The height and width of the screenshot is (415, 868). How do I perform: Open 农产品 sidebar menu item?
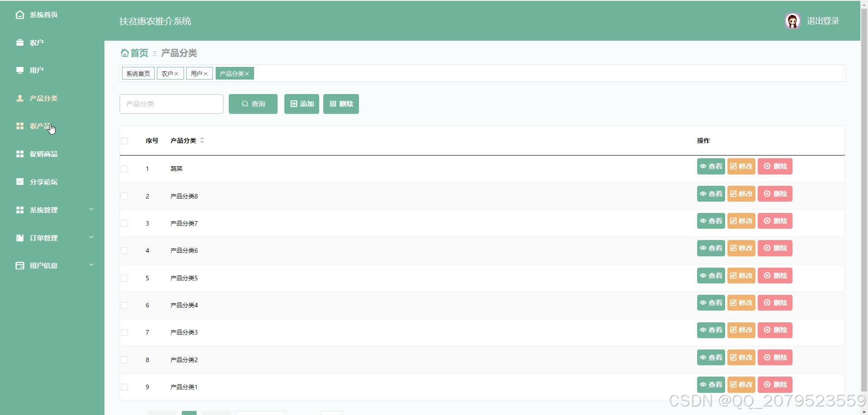click(x=40, y=126)
